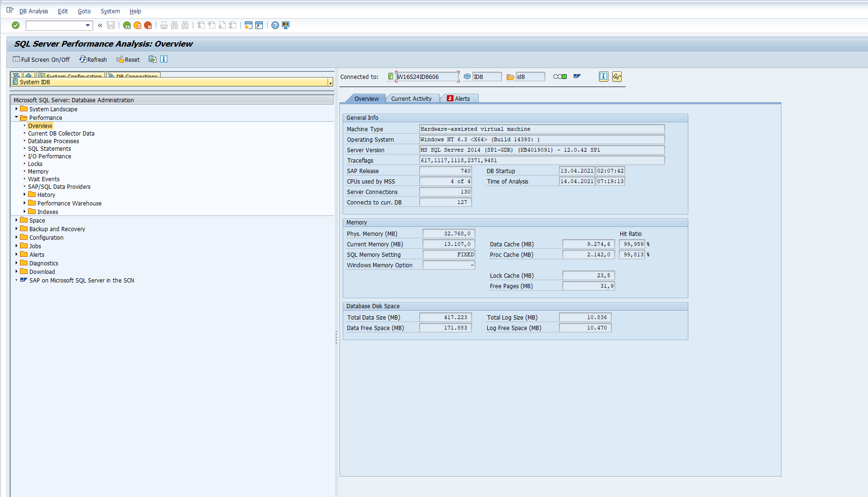This screenshot has height=497, width=868.
Task: Toggle Full Screen On/Off
Action: coord(41,59)
